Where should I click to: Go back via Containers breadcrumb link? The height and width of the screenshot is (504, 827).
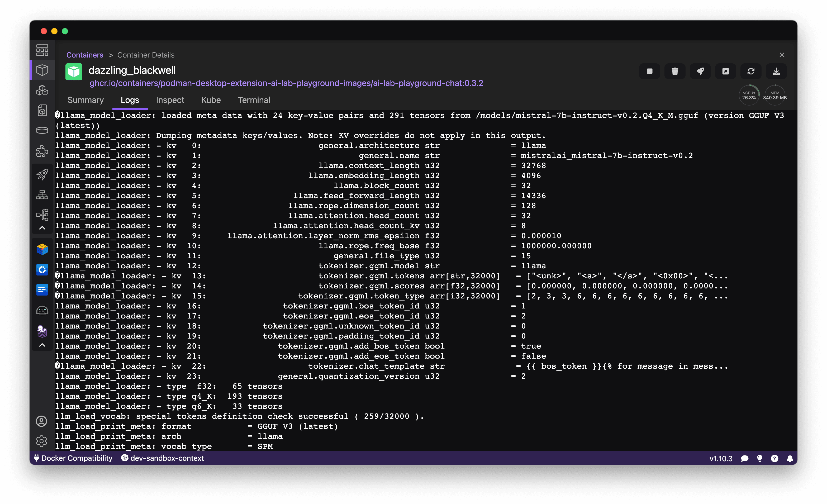pos(85,55)
